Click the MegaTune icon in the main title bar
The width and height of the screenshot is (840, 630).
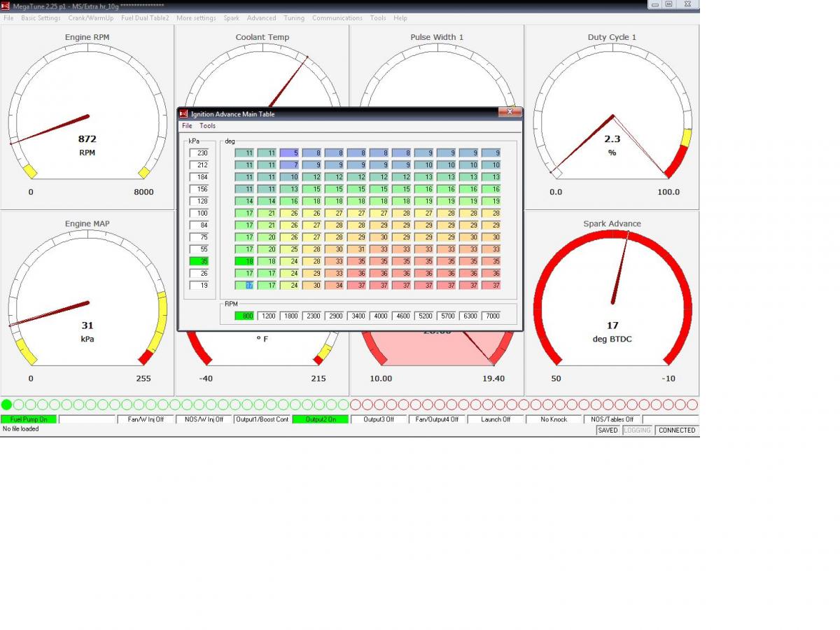pos(6,6)
